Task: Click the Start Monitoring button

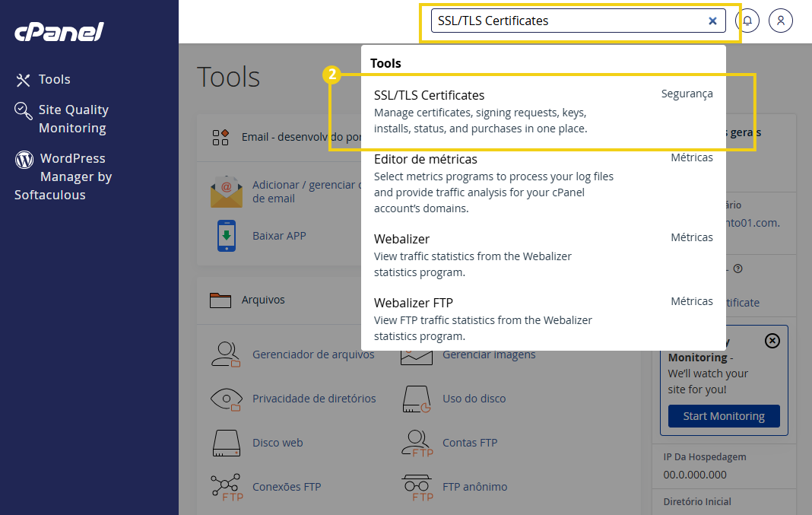Action: pyautogui.click(x=724, y=416)
